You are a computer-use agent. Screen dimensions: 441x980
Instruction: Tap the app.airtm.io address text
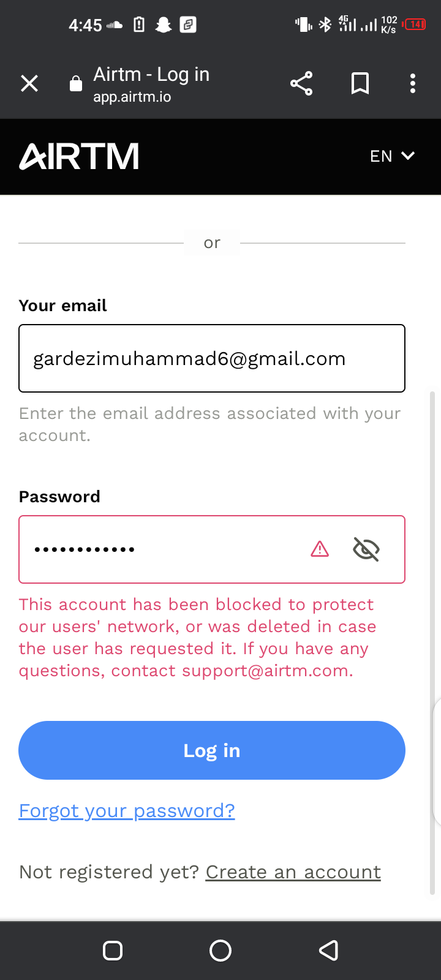click(x=132, y=97)
